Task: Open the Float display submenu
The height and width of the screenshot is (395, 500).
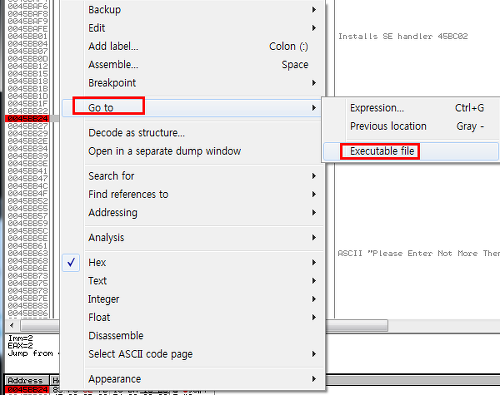Action: [193, 317]
